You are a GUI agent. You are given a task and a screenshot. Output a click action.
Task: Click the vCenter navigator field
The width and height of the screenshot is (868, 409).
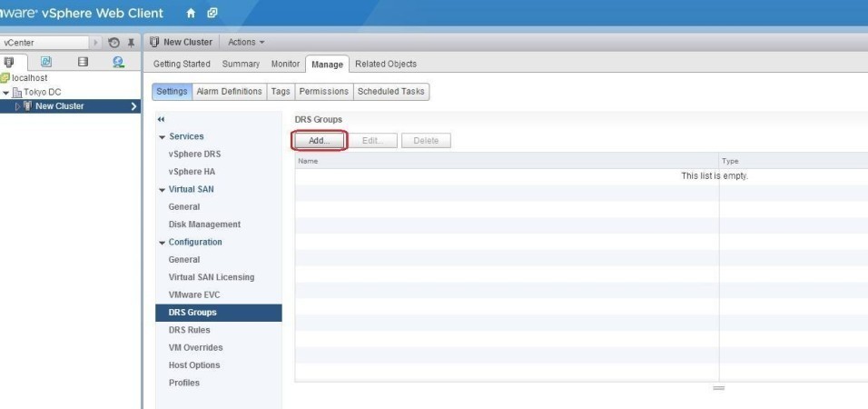point(44,43)
